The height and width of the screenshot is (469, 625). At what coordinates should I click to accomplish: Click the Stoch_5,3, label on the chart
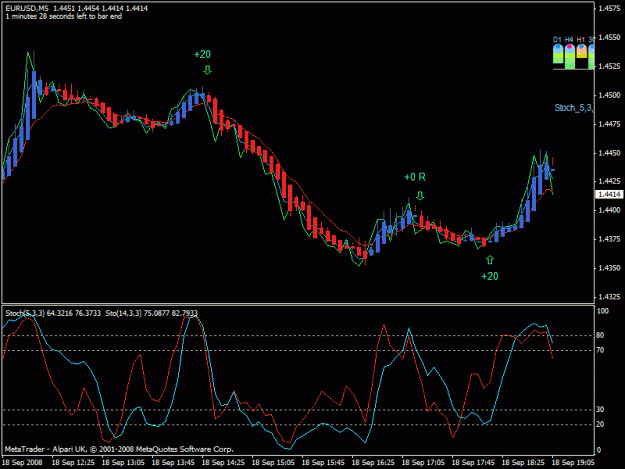[573, 108]
